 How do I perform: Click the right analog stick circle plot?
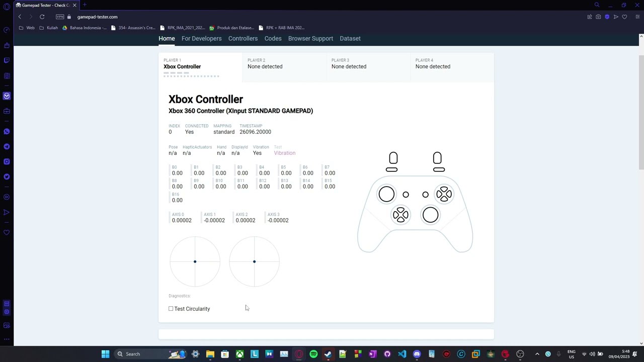pyautogui.click(x=254, y=261)
